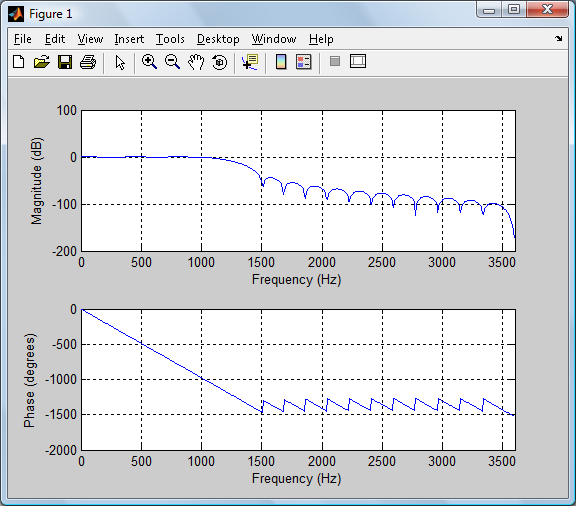Select the Rotate 3D tool
The height and width of the screenshot is (506, 576).
(219, 62)
